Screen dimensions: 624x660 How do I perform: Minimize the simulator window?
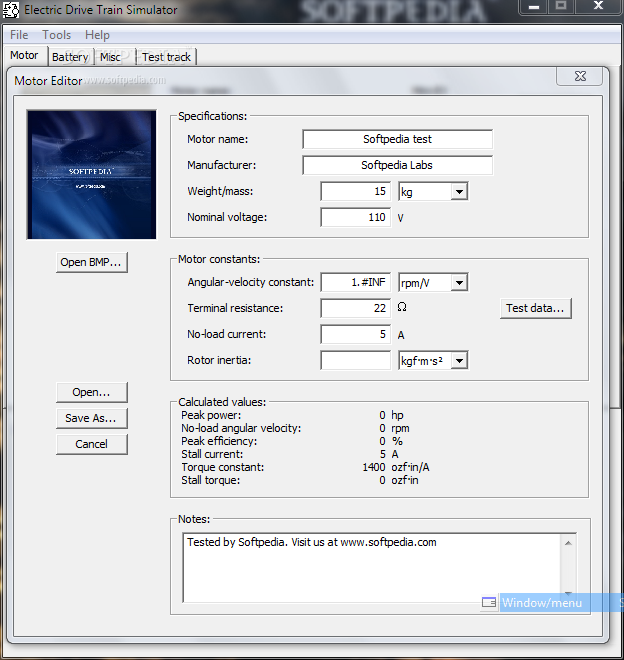click(x=533, y=7)
